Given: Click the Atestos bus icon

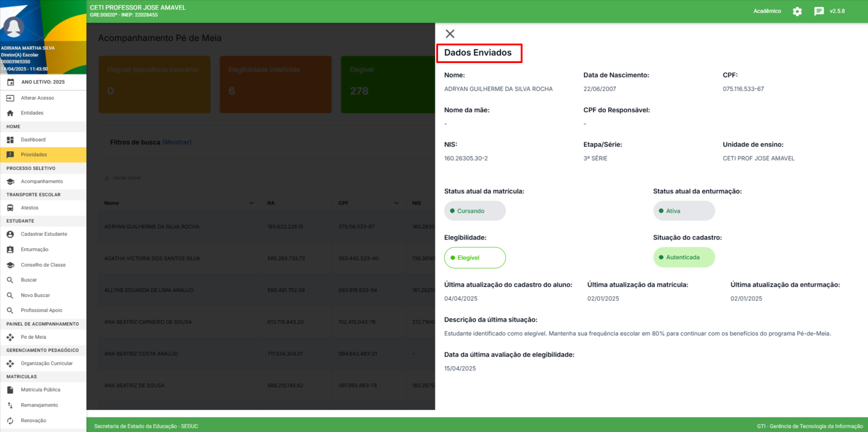Looking at the screenshot, I should [10, 208].
